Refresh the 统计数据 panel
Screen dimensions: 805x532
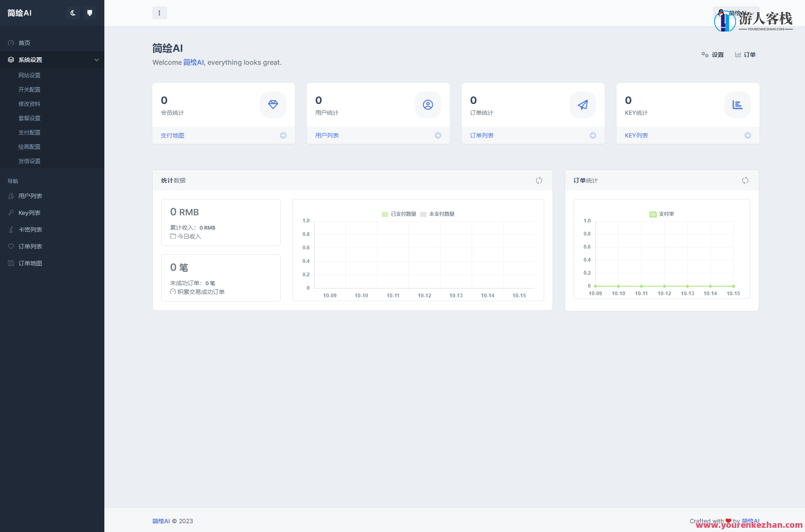click(539, 180)
